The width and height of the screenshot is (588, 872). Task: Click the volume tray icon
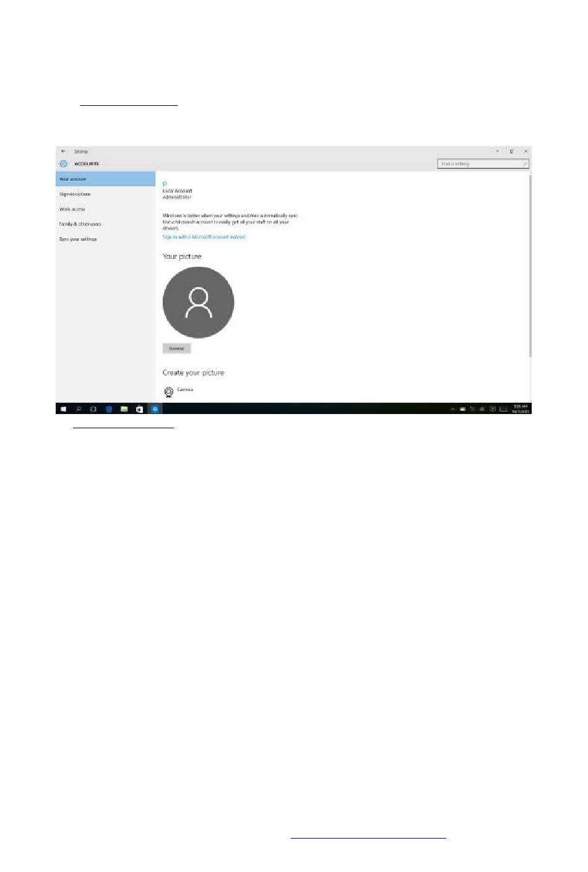click(x=482, y=409)
